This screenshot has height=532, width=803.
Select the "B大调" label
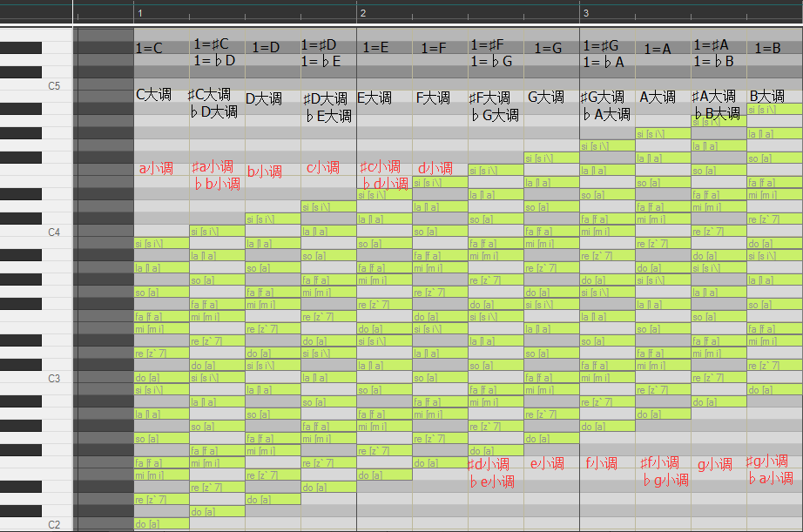[x=767, y=96]
